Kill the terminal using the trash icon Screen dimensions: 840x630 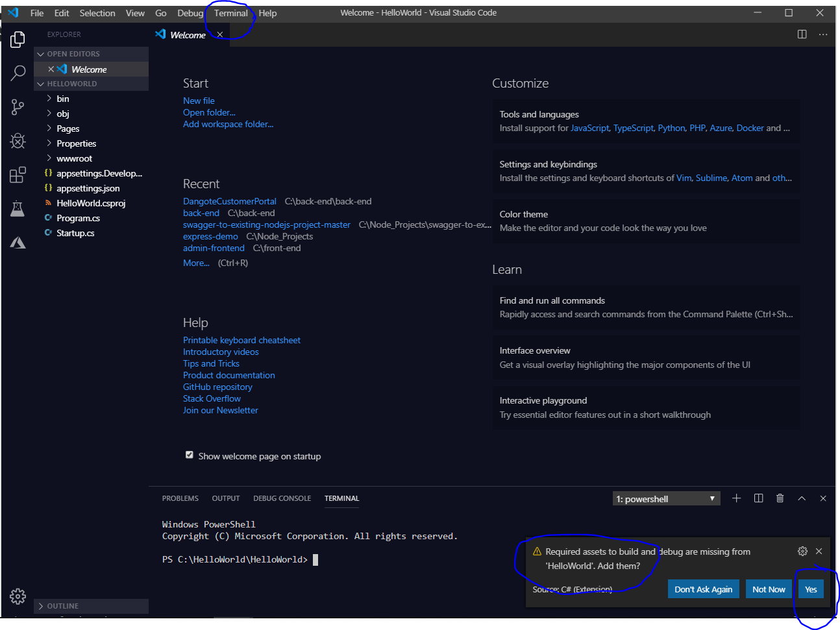(x=780, y=498)
